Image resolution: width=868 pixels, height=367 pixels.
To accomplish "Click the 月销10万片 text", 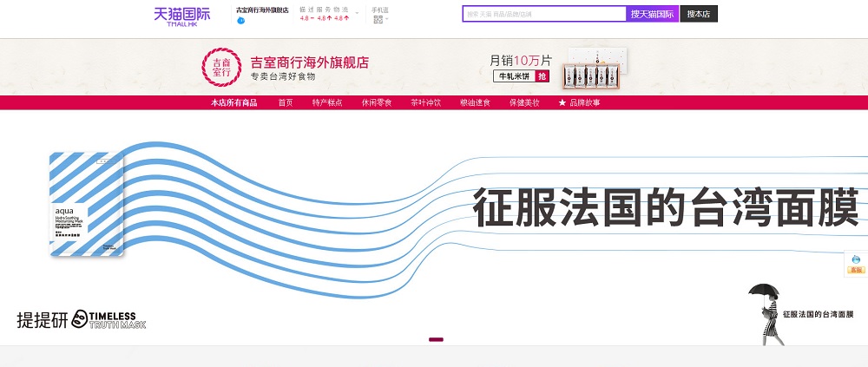I will coord(520,60).
